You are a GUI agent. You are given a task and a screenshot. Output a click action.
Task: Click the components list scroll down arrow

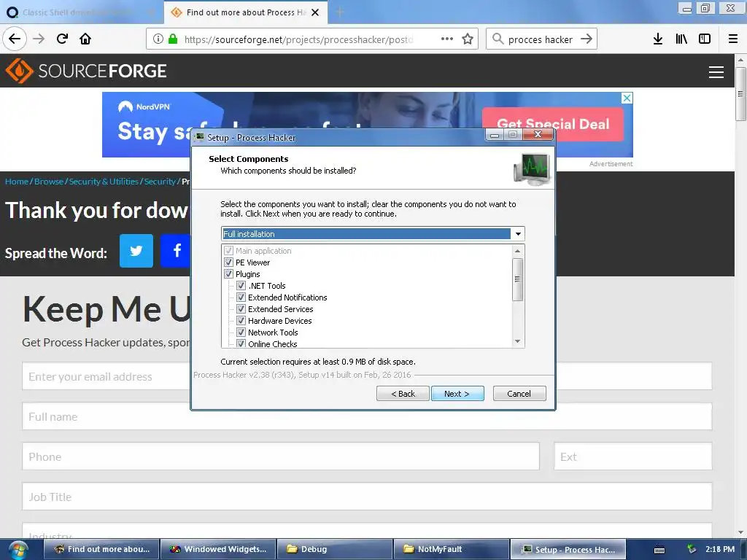[x=517, y=341]
